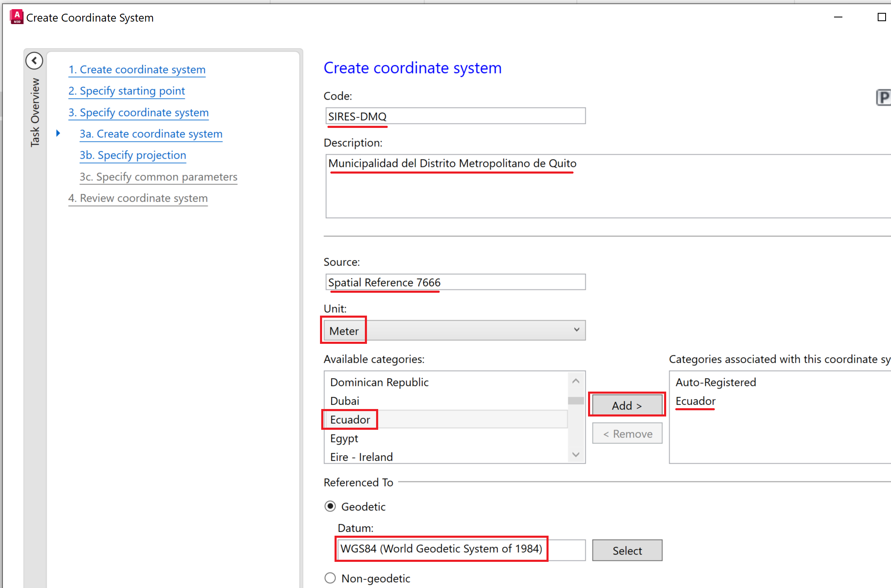Click the Task Overview sidebar label
The width and height of the screenshot is (891, 588).
34,110
